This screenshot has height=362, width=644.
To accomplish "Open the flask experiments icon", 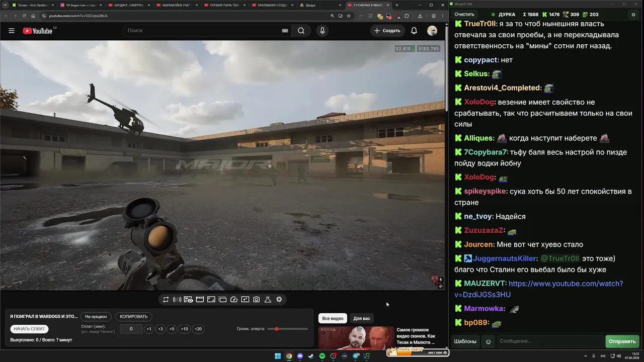I will point(268,300).
